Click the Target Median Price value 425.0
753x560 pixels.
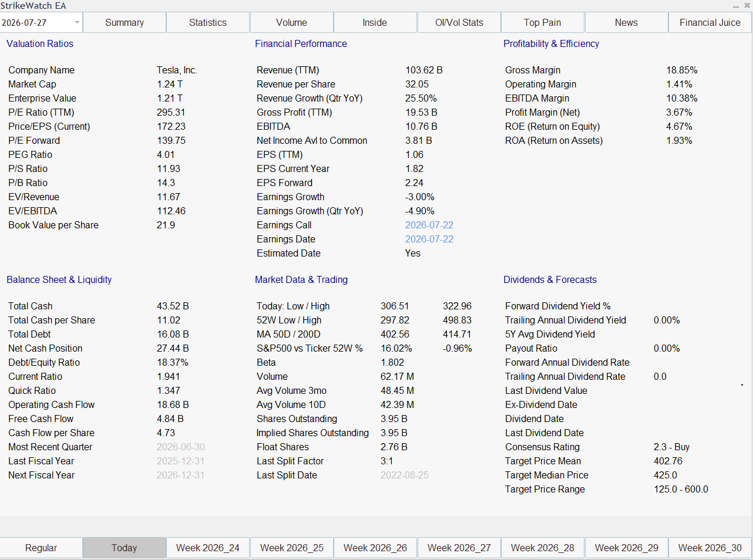(x=665, y=475)
